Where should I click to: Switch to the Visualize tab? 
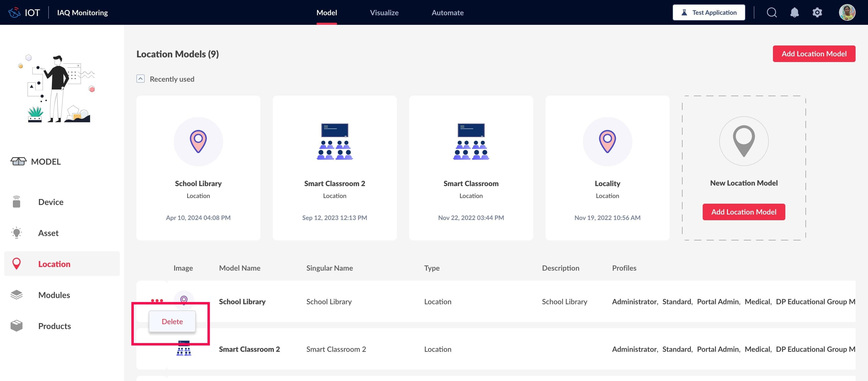(384, 12)
